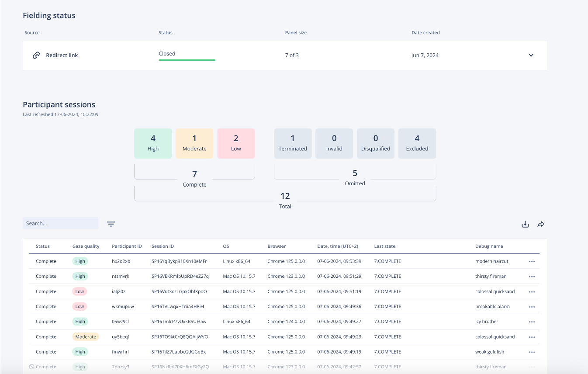The image size is (588, 374).
Task: Sort by Gaze quality column header
Action: coord(86,246)
